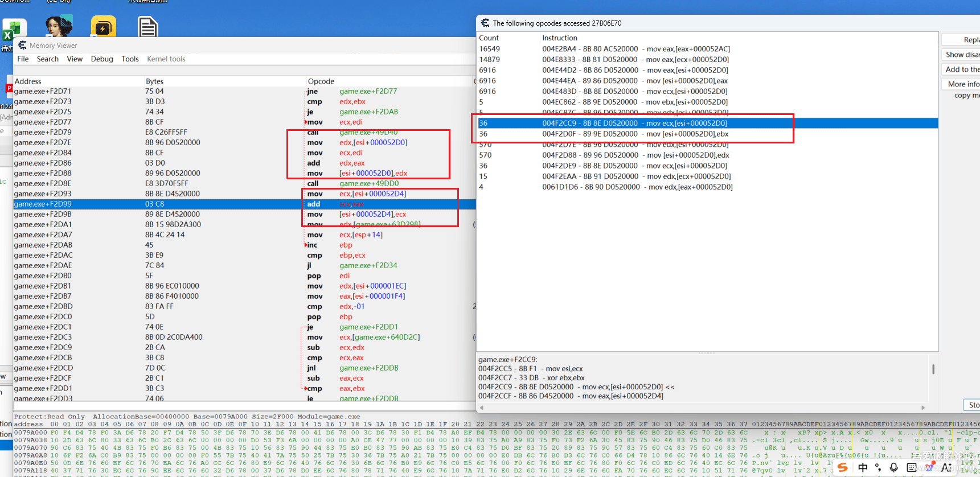Screen dimensions: 980x477
Task: Click hex dump row address 0079A038
Action: pos(30,440)
